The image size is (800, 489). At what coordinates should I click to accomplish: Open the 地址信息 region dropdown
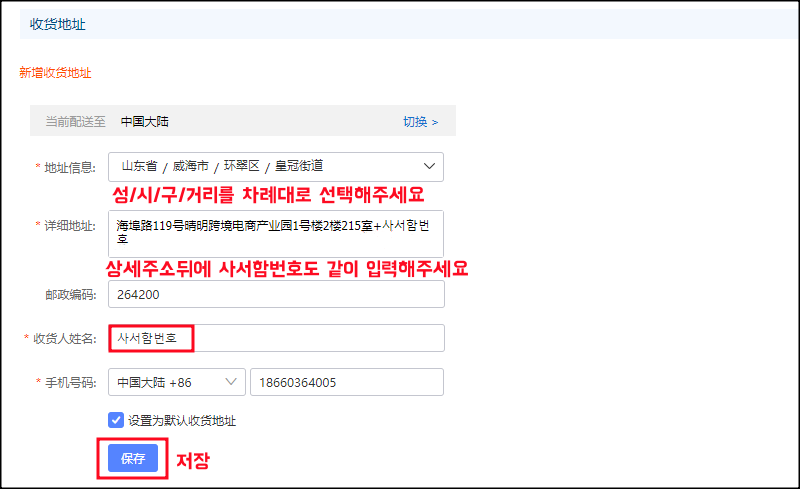point(276,166)
